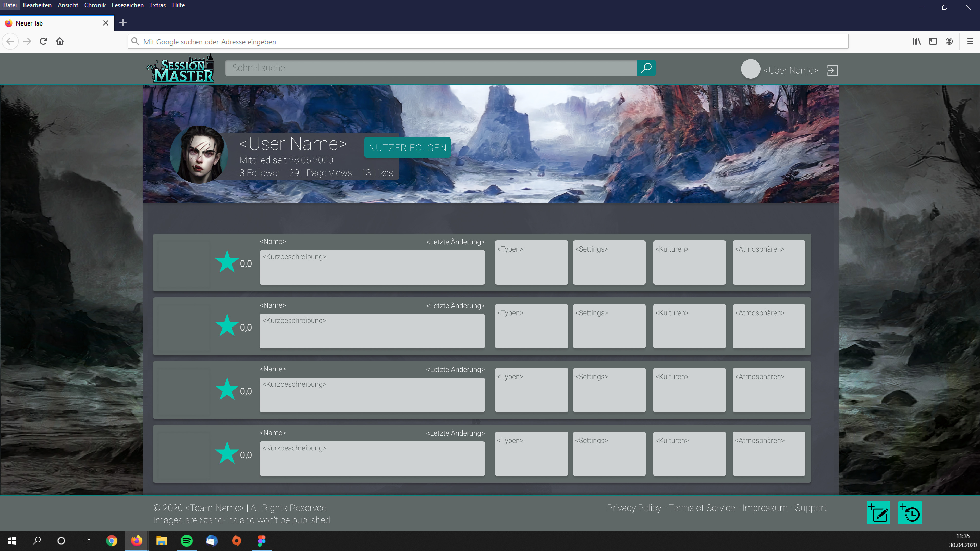Open File Explorer from the taskbar

162,541
